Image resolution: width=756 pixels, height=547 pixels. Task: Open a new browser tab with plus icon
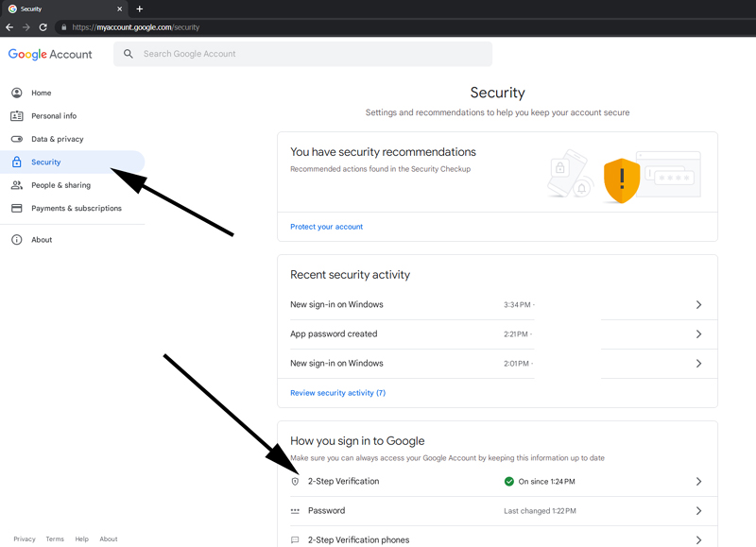[139, 9]
